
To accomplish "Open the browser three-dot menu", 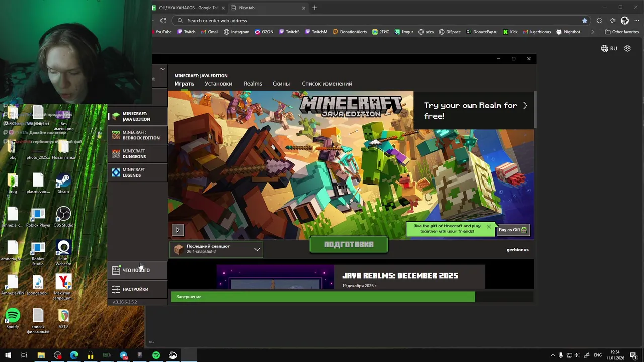I will (x=636, y=21).
